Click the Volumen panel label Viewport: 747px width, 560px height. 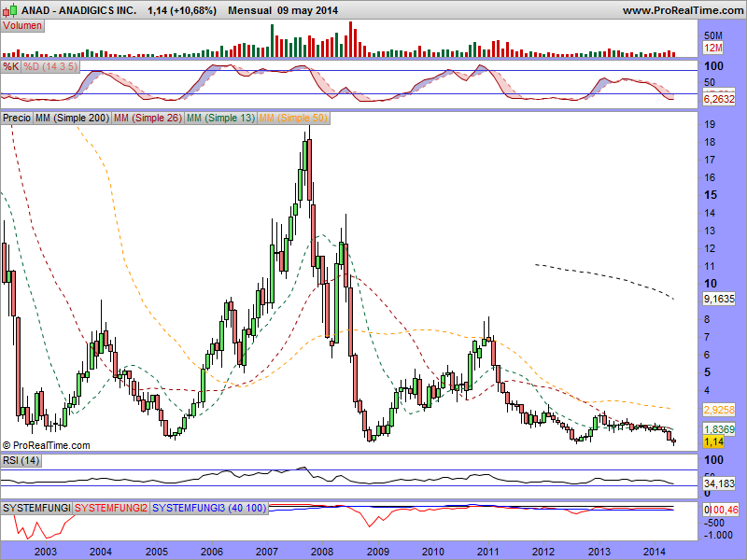tap(22, 26)
